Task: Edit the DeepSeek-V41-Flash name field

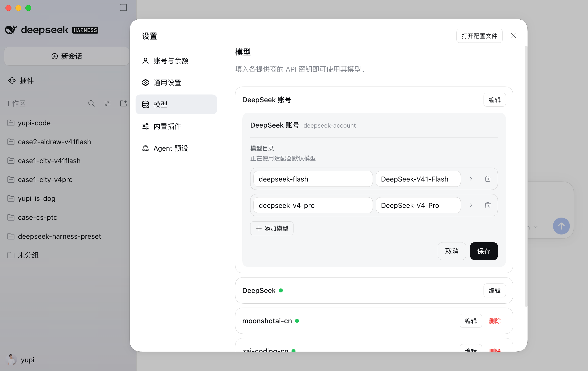Action: click(418, 179)
